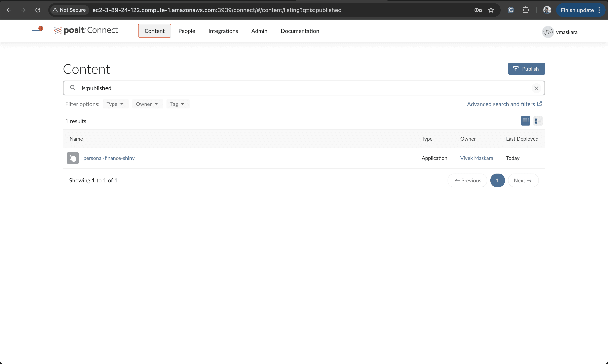The image size is (608, 364).
Task: Reload the current page
Action: pos(38,10)
